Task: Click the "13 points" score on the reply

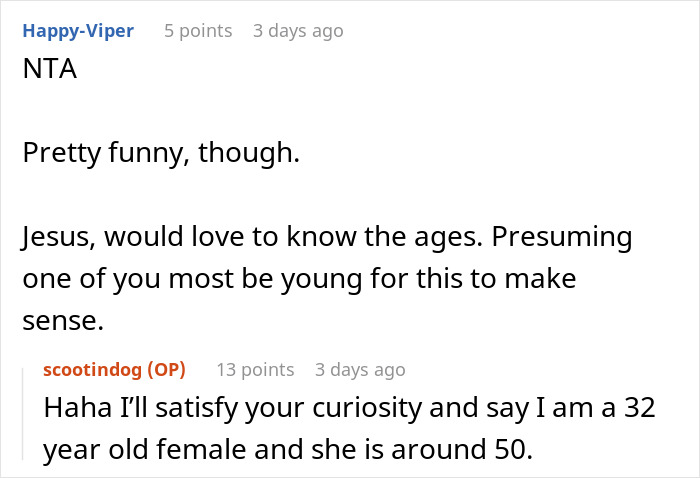Action: coord(255,370)
